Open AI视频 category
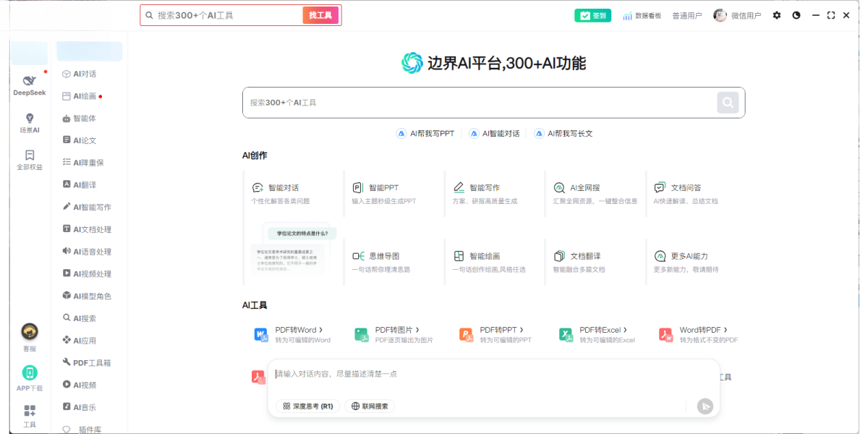The image size is (868, 434). (x=80, y=385)
